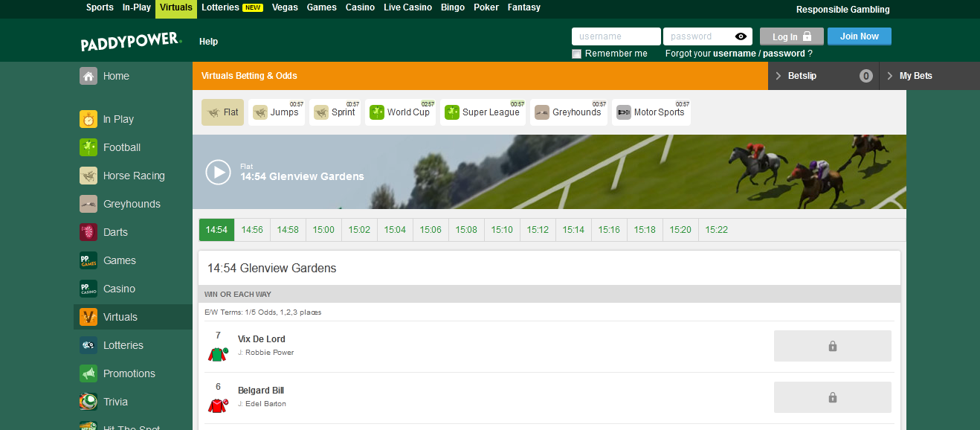Image resolution: width=980 pixels, height=430 pixels.
Task: Choose the Greyhounds icon in sidebar
Action: pos(88,204)
